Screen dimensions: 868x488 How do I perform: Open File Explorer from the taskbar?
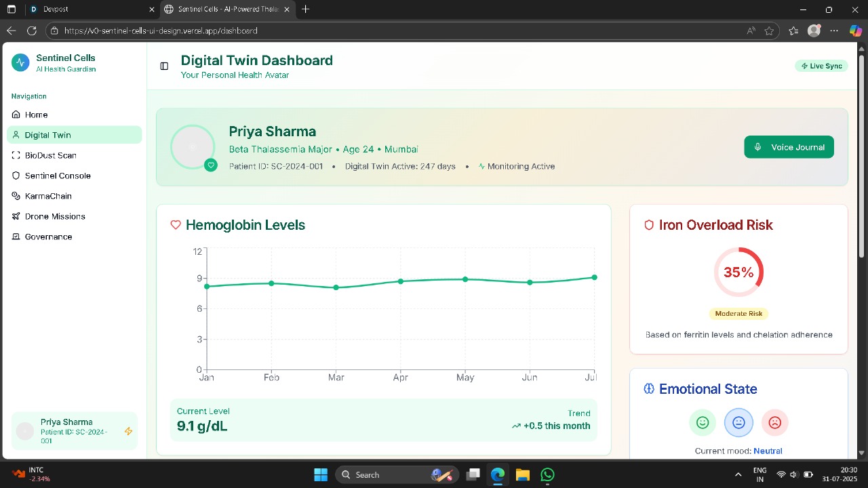click(522, 475)
